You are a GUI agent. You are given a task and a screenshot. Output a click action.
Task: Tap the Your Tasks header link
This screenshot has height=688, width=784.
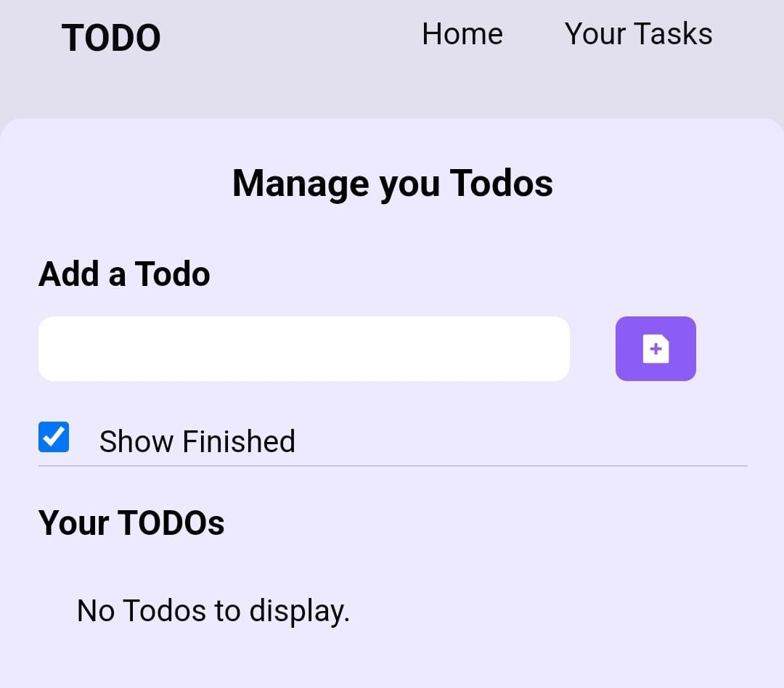pos(638,34)
